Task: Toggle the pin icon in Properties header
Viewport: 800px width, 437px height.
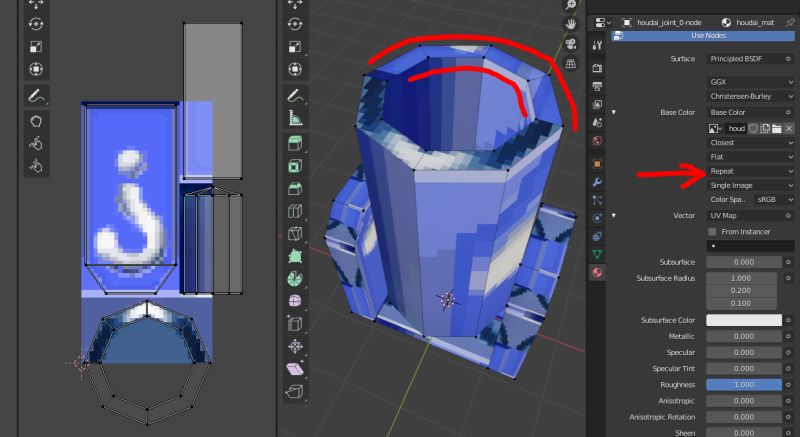Action: 790,22
